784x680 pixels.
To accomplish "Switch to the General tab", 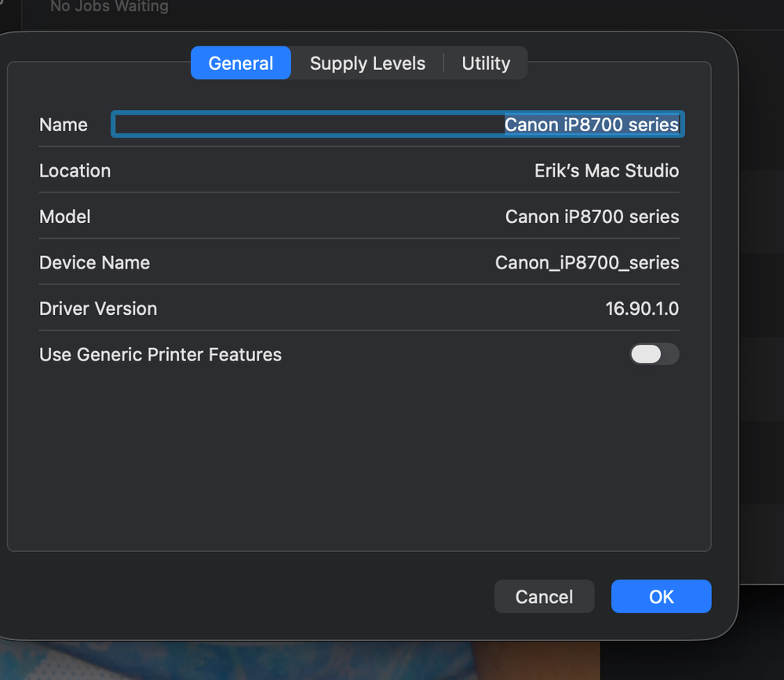I will pos(240,63).
